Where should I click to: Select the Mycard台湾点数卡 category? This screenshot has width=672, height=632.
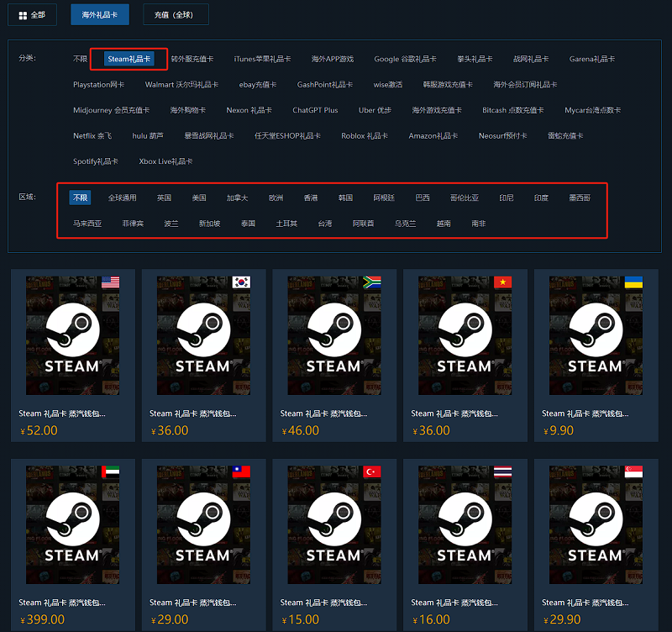[593, 110]
